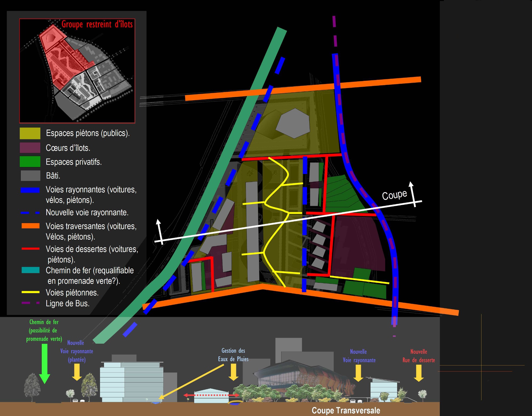Click the green Espaces privatifs legend swatch
This screenshot has width=532, height=416.
pos(30,162)
